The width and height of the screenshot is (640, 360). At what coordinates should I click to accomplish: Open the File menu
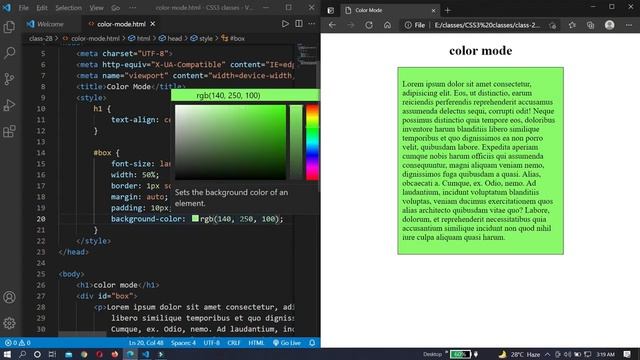(x=23, y=8)
